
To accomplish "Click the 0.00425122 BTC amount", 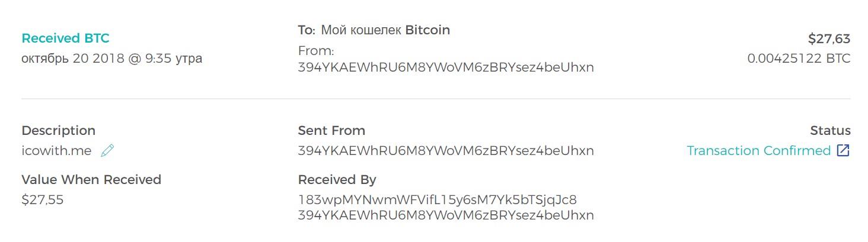I will [799, 59].
